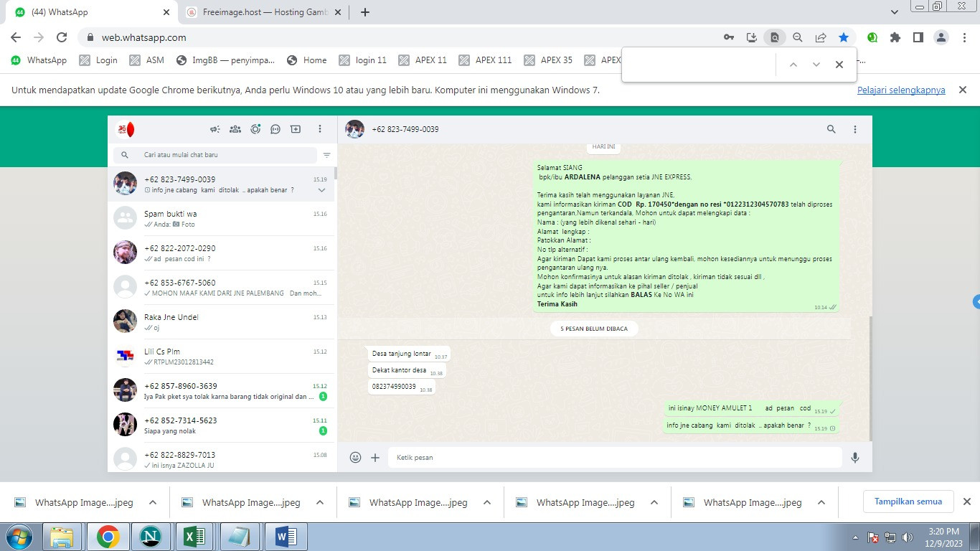980x551 pixels.
Task: Open the 'APEX 111' bookmark
Action: pyautogui.click(x=485, y=60)
